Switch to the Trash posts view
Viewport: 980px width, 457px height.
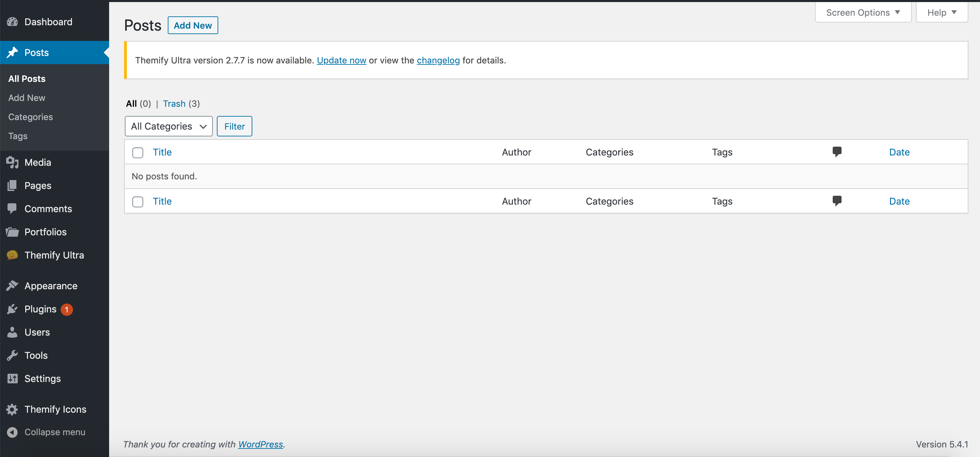pos(174,103)
